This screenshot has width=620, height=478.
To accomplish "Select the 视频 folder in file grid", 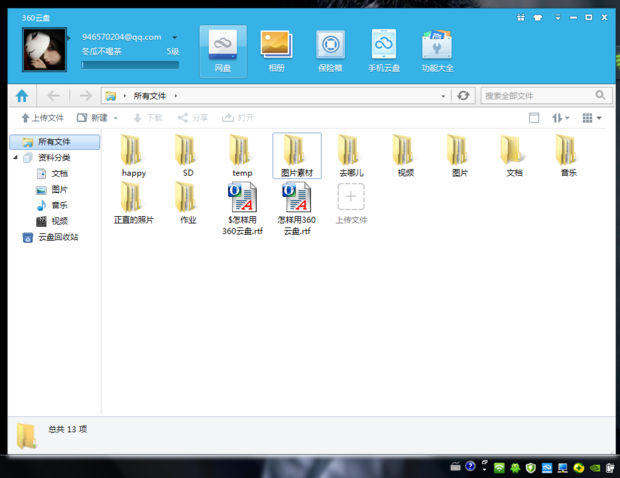I will 405,156.
